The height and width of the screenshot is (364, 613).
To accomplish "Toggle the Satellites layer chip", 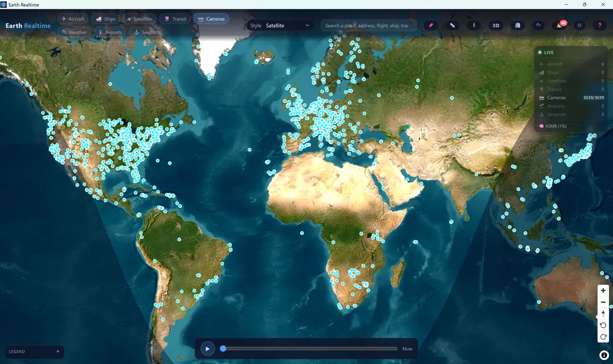I will click(x=140, y=19).
